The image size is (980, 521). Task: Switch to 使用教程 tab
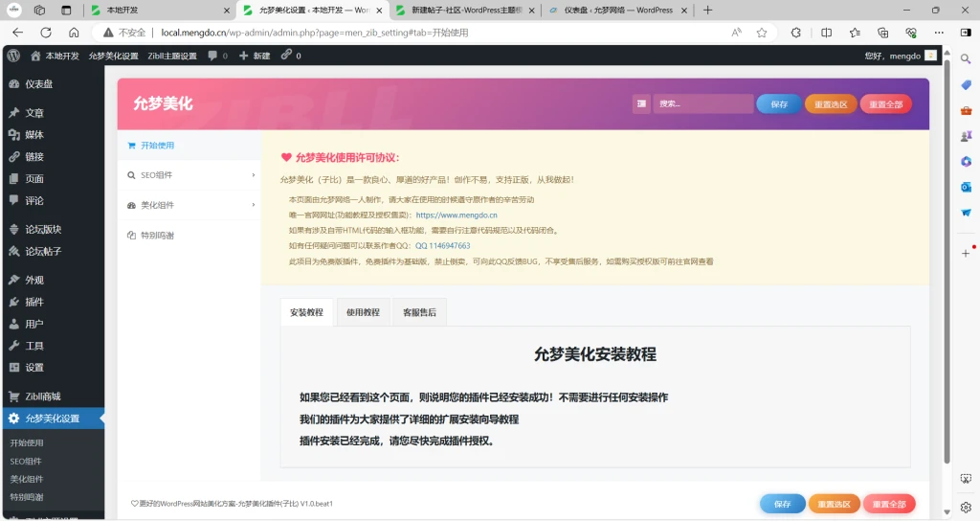[x=363, y=312]
